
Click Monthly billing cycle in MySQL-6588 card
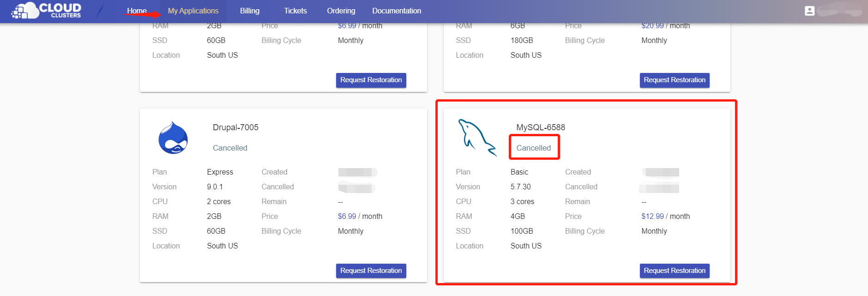tap(654, 231)
